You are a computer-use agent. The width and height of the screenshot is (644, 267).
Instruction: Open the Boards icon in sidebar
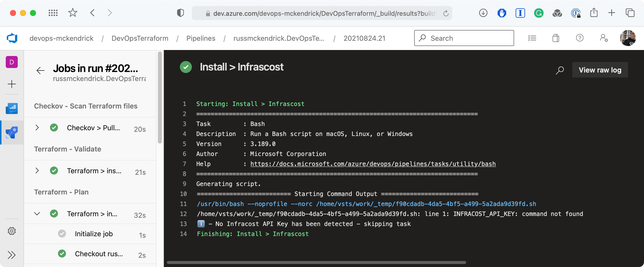(x=12, y=108)
